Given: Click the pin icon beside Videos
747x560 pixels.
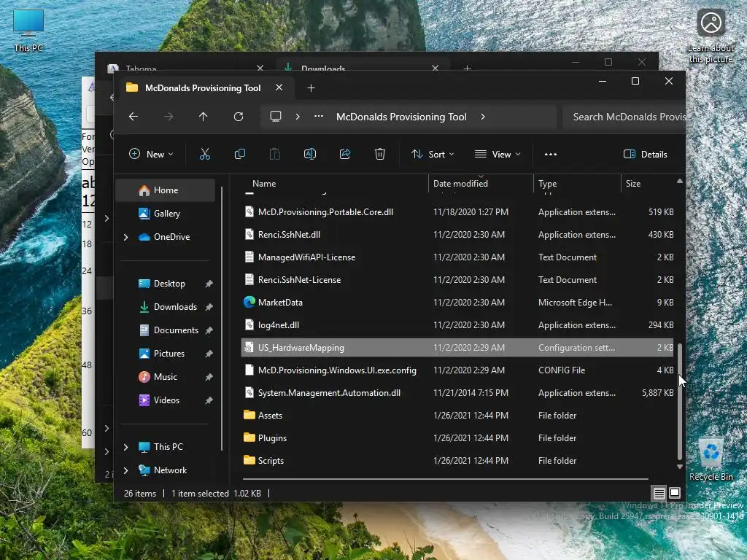Looking at the screenshot, I should [209, 400].
